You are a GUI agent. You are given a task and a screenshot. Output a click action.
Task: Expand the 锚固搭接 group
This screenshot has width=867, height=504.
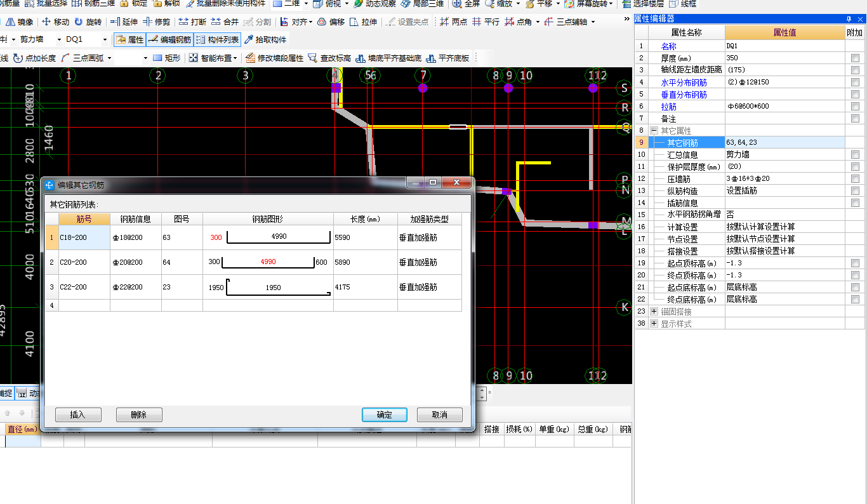tap(654, 312)
